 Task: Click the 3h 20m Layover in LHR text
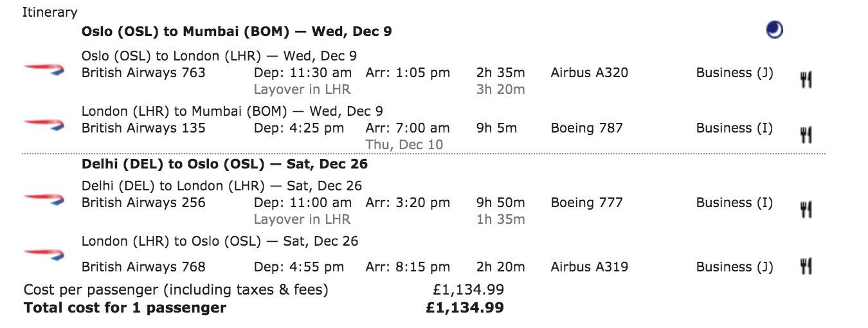coord(389,89)
